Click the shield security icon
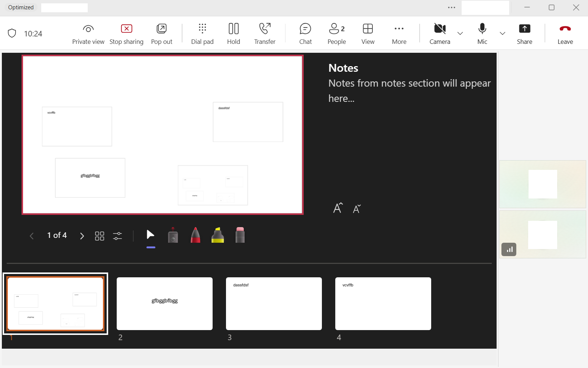Image resolution: width=588 pixels, height=368 pixels. 12,33
